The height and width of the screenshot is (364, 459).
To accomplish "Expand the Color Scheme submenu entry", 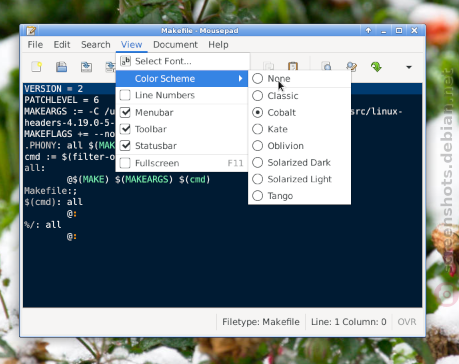I will click(183, 79).
